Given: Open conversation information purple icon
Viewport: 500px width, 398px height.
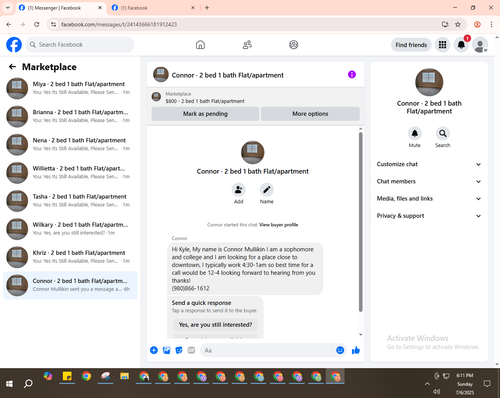Looking at the screenshot, I should click(352, 74).
